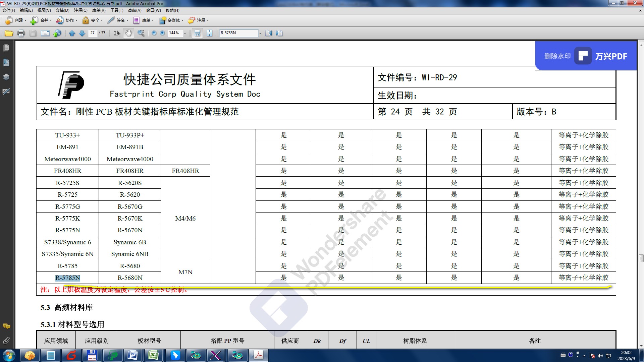The width and height of the screenshot is (644, 362).
Task: Click the Open file folder icon
Action: 9,33
